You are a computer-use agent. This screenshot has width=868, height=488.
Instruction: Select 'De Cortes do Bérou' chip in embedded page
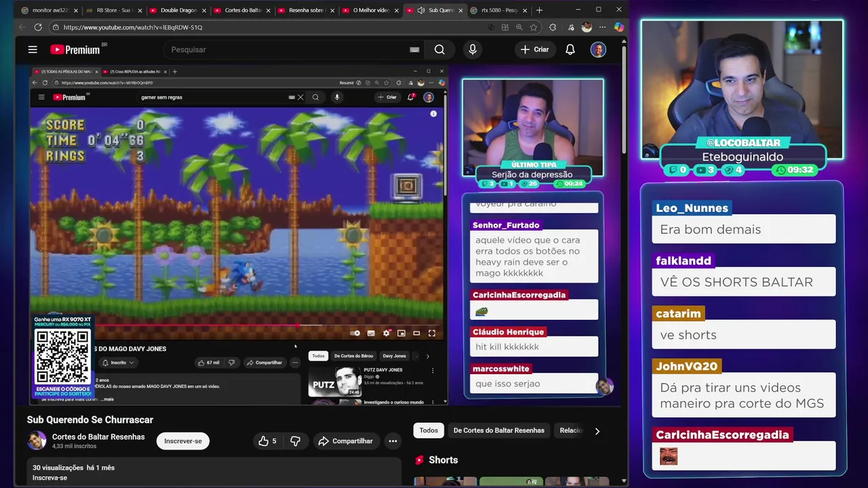[x=353, y=356]
